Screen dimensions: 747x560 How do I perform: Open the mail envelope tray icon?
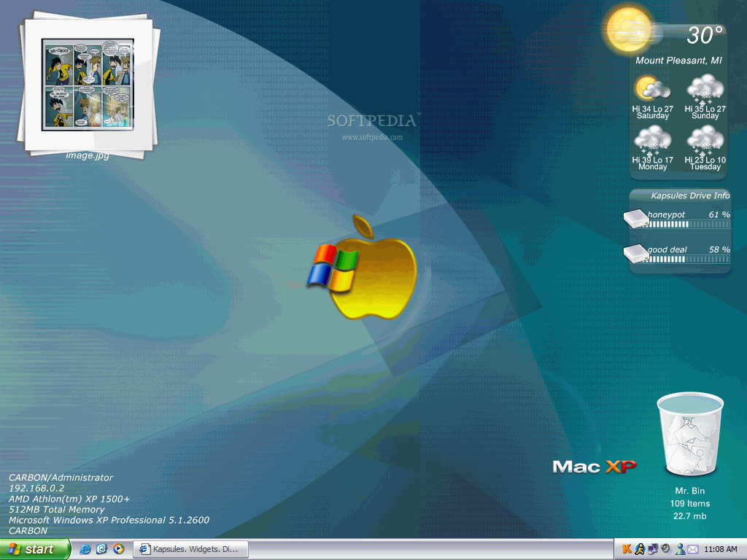tap(693, 550)
